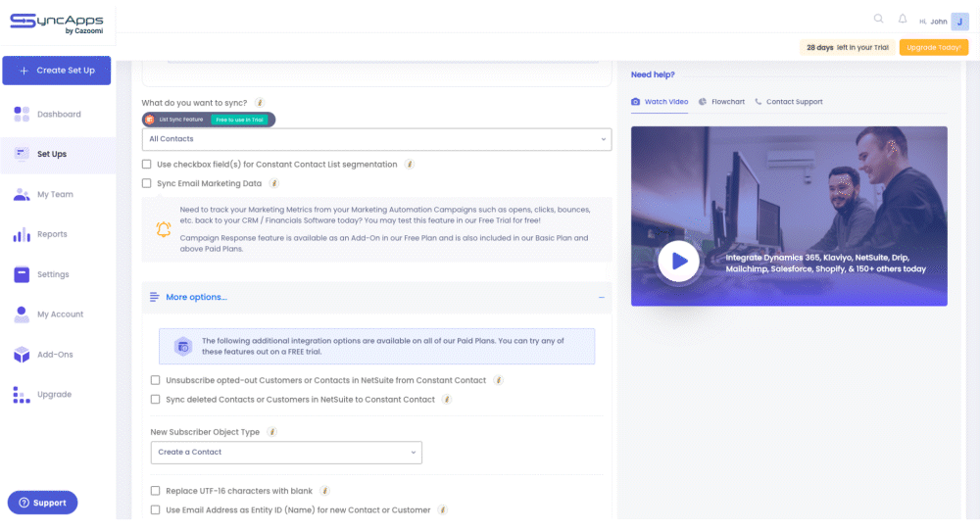Viewport: 980px width, 531px height.
Task: Click the Upgrade Today! button
Action: tap(934, 47)
